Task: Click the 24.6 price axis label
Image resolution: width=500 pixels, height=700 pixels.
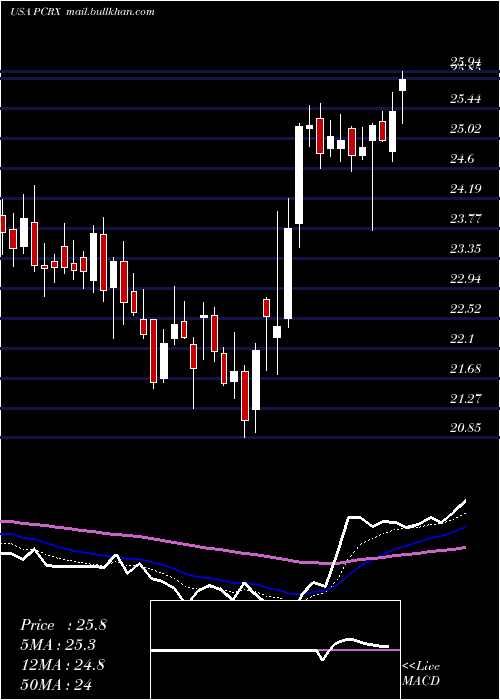Action: pyautogui.click(x=462, y=159)
